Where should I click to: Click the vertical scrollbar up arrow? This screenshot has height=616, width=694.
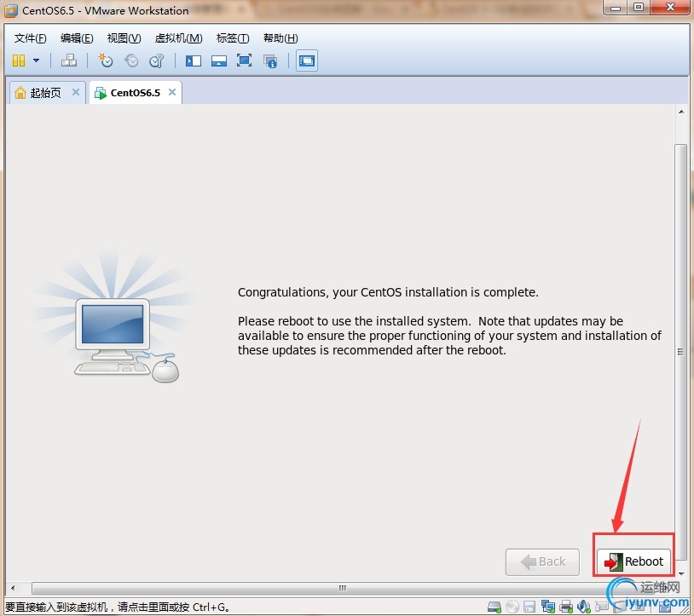pos(681,112)
